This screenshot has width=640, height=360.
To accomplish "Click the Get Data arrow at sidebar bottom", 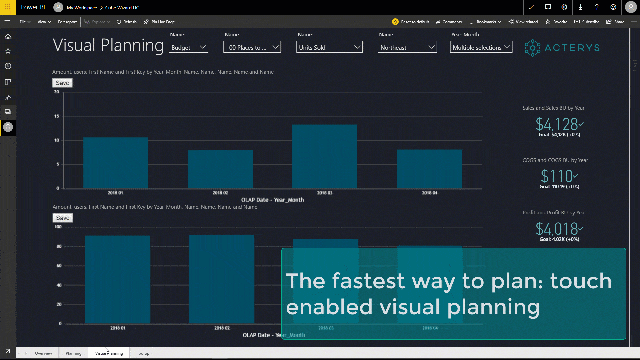I will coord(8,351).
